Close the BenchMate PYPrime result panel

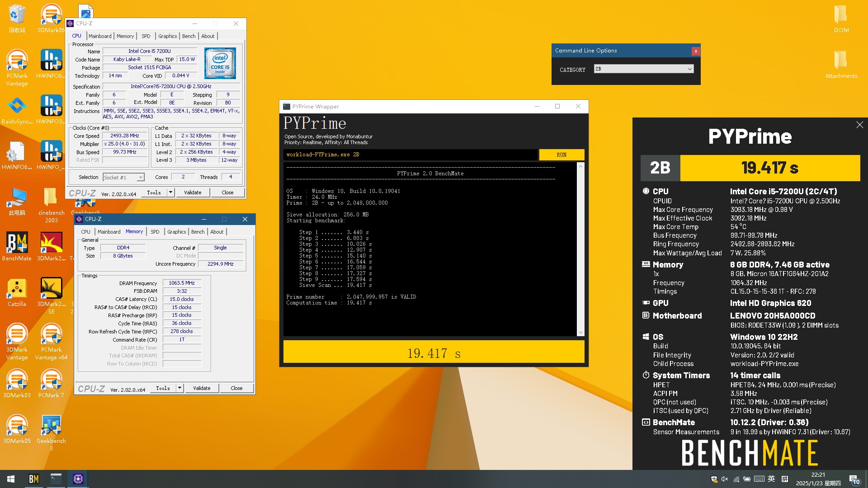pyautogui.click(x=859, y=125)
